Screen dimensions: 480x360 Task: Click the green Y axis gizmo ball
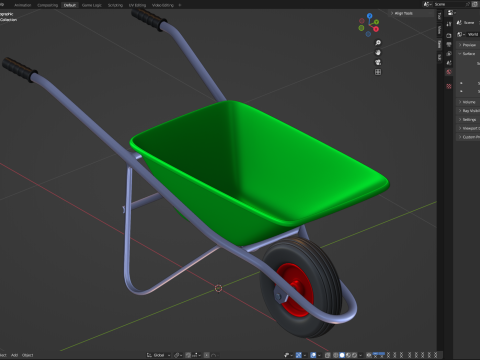[376, 22]
